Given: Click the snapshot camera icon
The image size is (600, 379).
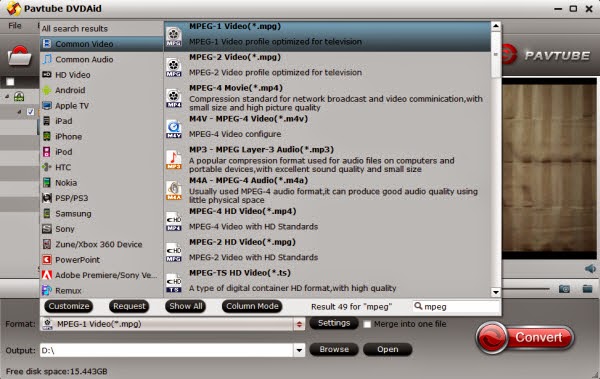Looking at the screenshot, I should tap(564, 289).
